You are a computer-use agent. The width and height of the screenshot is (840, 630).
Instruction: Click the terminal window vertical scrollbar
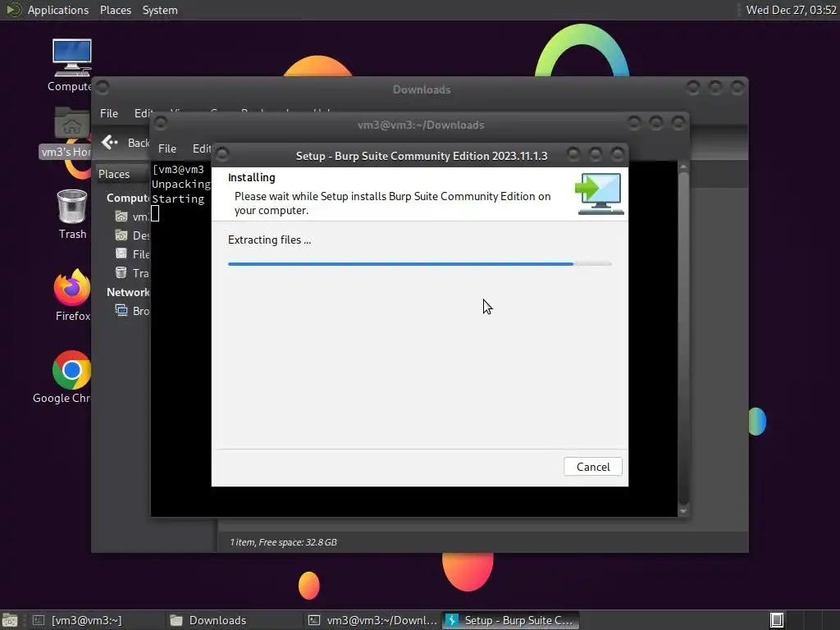pos(683,337)
